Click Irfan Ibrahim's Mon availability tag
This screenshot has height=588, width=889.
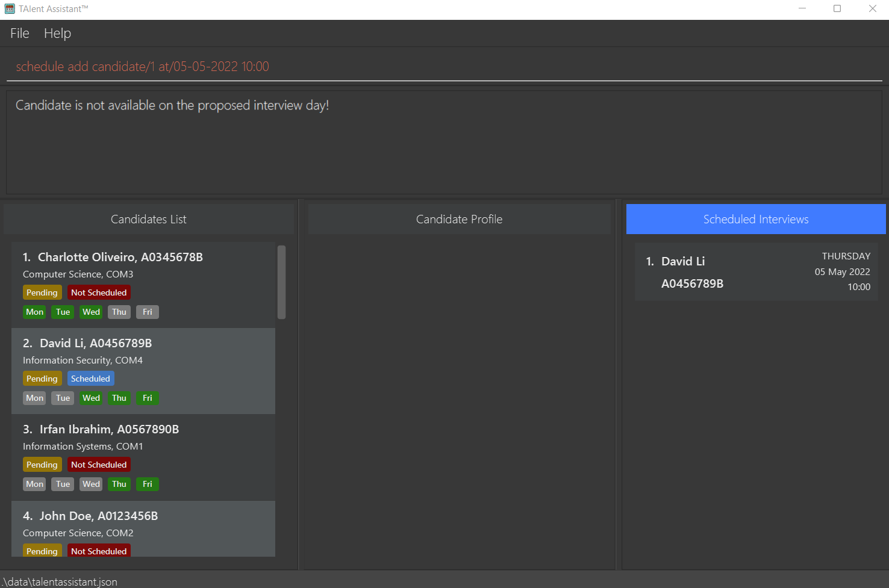click(34, 484)
